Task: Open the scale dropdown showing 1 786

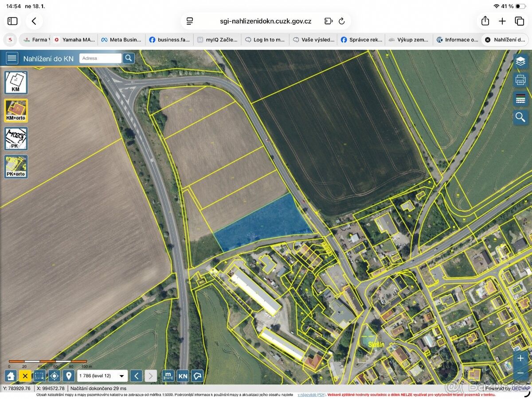Action: [102, 376]
